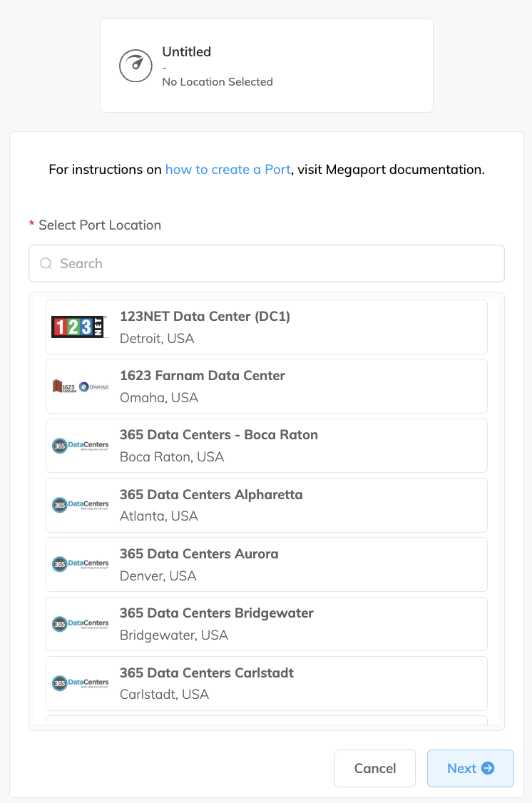Select 365 Data Centers Aurora in Denver
The image size is (532, 803).
[266, 564]
